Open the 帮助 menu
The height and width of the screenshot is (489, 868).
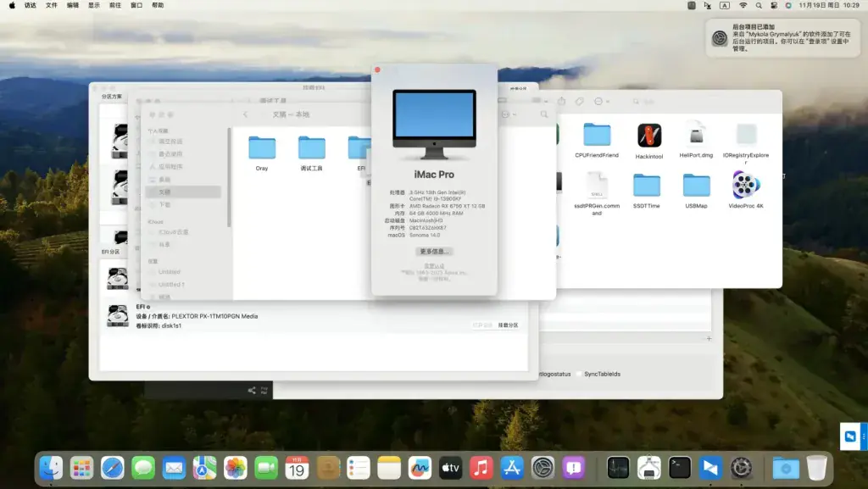(x=158, y=5)
